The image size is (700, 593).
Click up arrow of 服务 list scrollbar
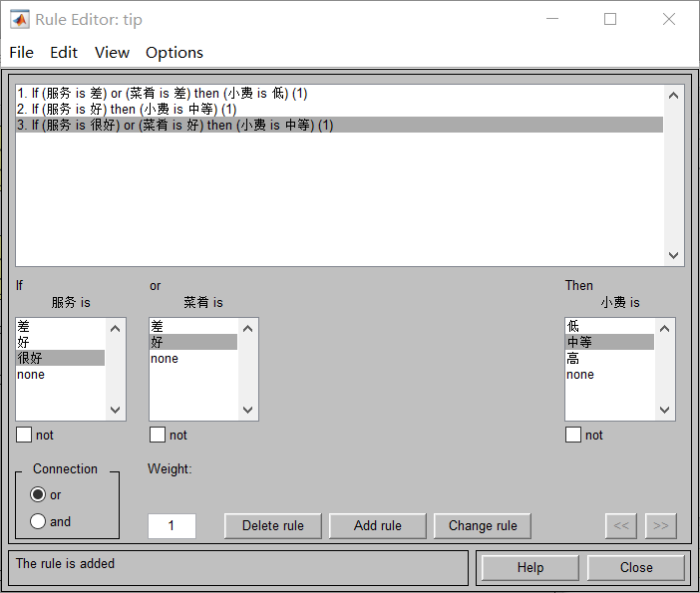coord(116,329)
